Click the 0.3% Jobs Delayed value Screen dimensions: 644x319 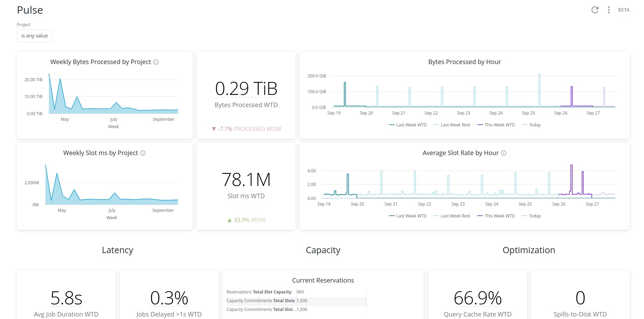(x=169, y=298)
